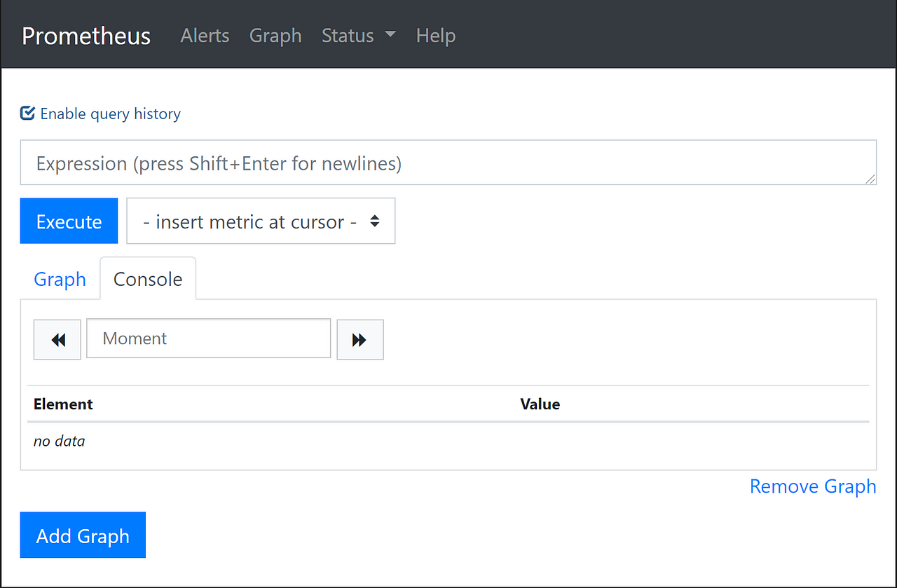Go to Graph in the top navbar
The height and width of the screenshot is (588, 897).
pyautogui.click(x=275, y=35)
